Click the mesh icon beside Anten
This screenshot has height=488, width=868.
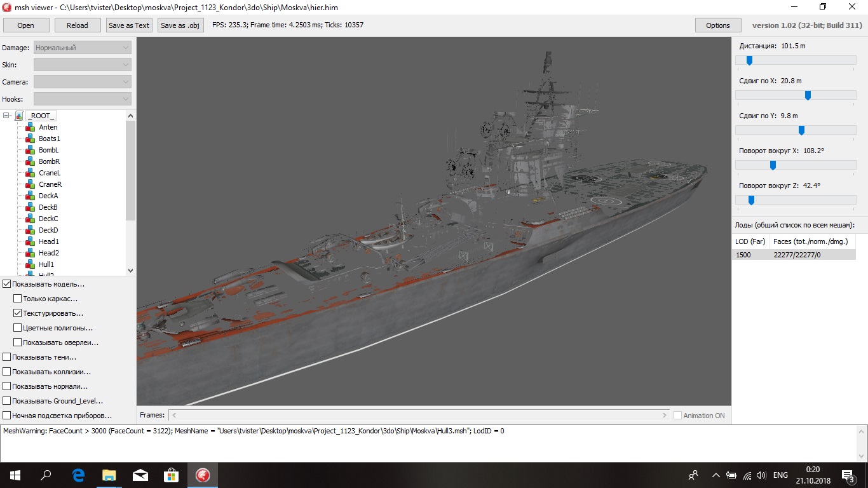[31, 127]
